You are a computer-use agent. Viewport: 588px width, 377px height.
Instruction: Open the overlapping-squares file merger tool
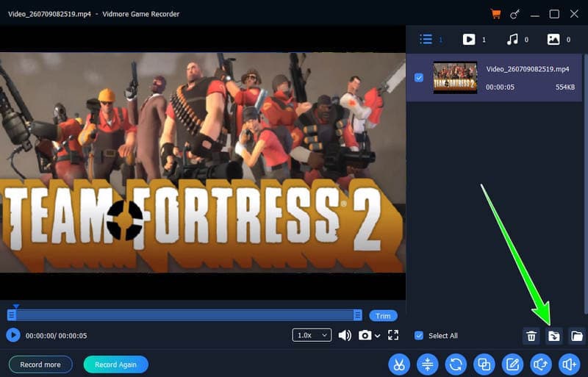point(484,365)
